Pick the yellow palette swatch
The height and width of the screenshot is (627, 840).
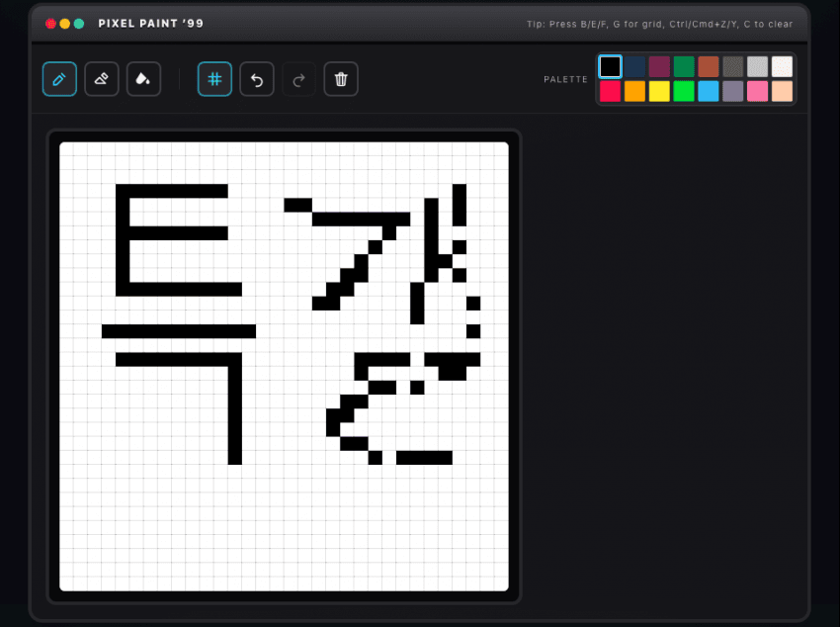(x=659, y=91)
